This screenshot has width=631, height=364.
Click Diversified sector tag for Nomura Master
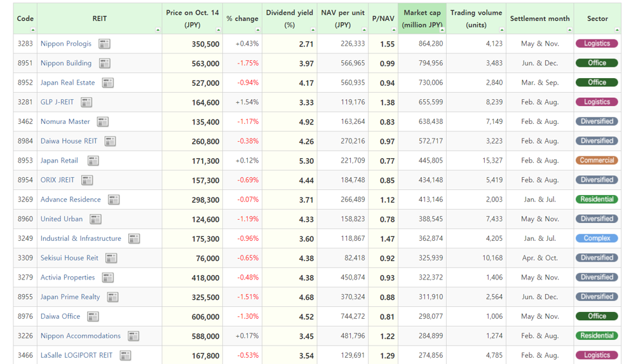pos(597,121)
